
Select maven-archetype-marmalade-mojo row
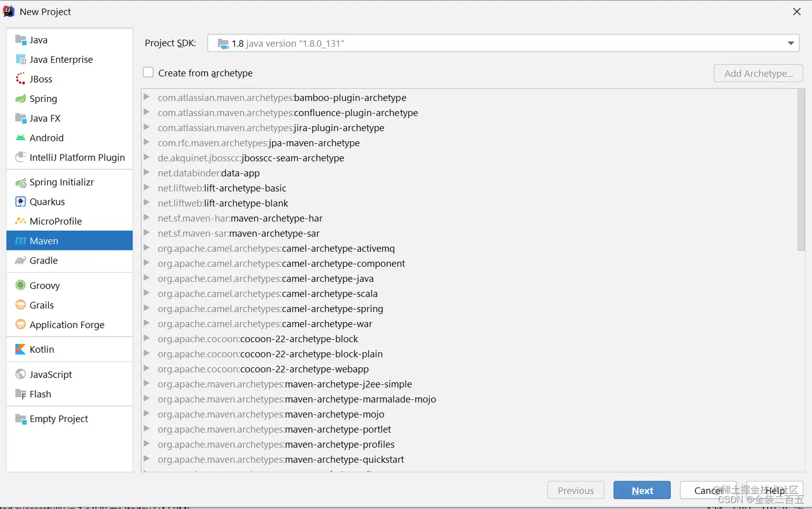point(469,399)
